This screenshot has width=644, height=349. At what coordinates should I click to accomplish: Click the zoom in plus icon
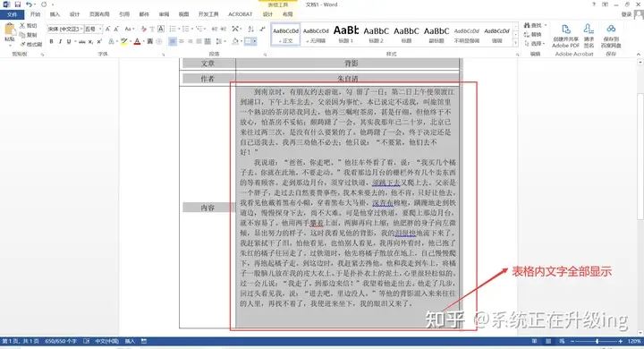click(620, 341)
